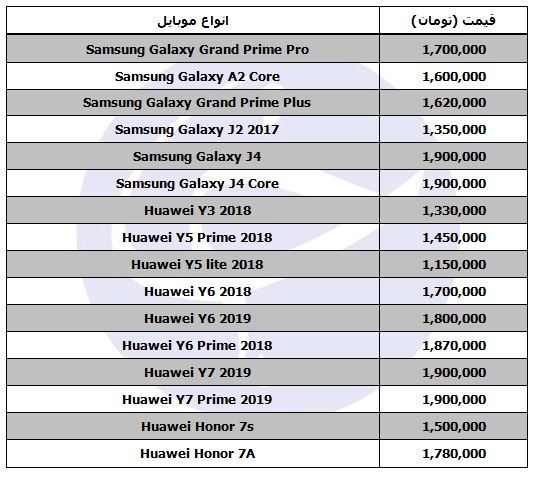Select the Huawei Y3 2018 model name
This screenshot has width=539, height=478.
click(x=198, y=211)
